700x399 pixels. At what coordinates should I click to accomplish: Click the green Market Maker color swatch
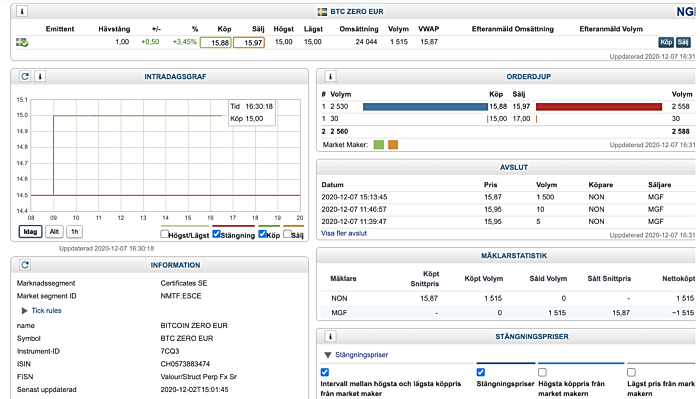tap(379, 145)
